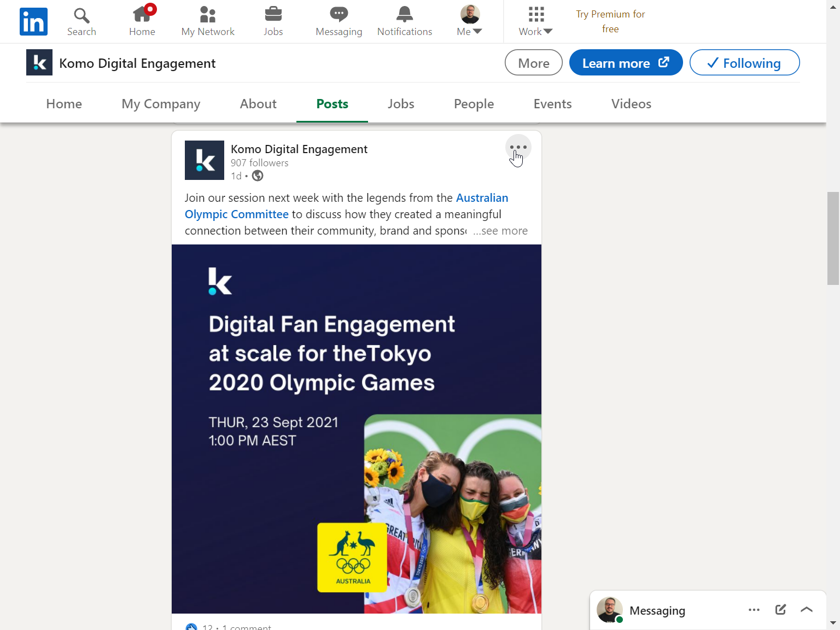Open the Jobs briefcase icon
The height and width of the screenshot is (630, 840).
273,14
